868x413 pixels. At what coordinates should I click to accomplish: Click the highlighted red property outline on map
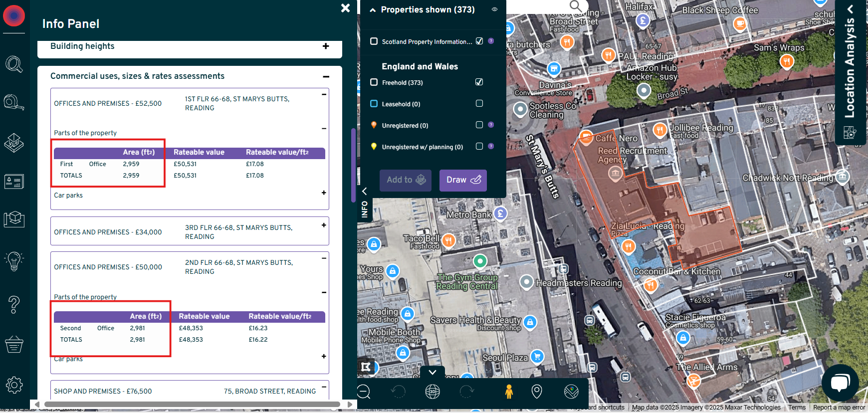pos(658,200)
